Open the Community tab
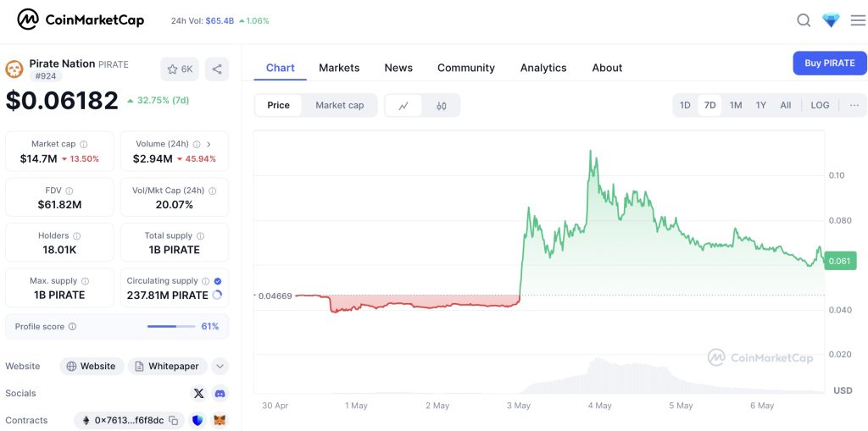 click(x=466, y=68)
